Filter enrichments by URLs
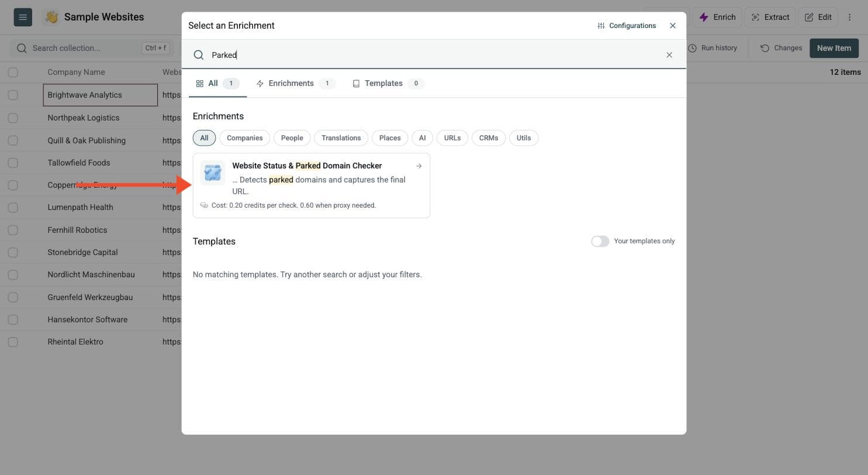The image size is (868, 475). click(452, 138)
